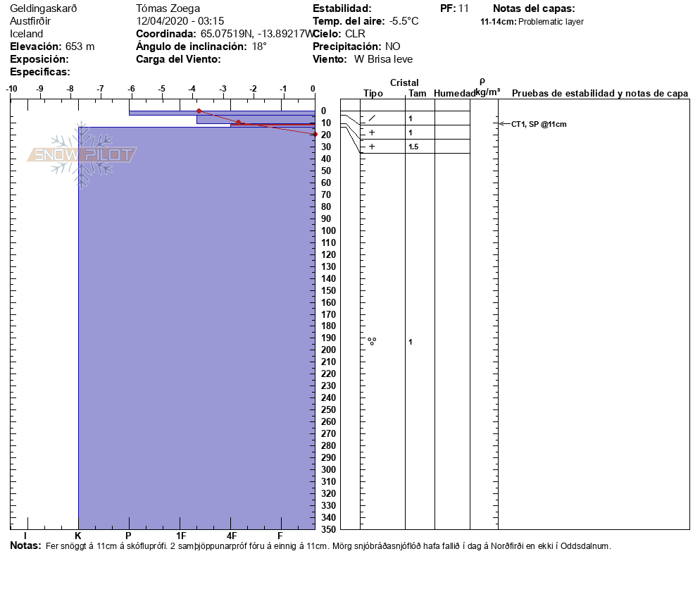Click the Cielo: CLR entry
Viewport: 700px width, 592px height.
coord(339,34)
